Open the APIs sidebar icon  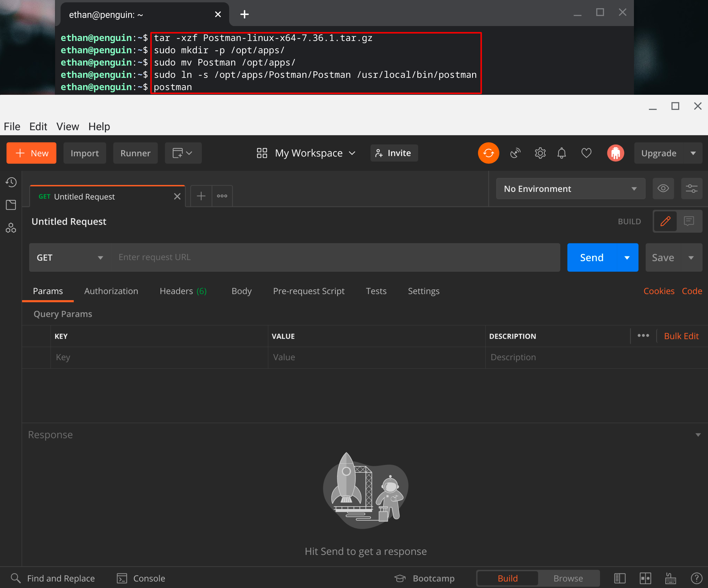[11, 228]
